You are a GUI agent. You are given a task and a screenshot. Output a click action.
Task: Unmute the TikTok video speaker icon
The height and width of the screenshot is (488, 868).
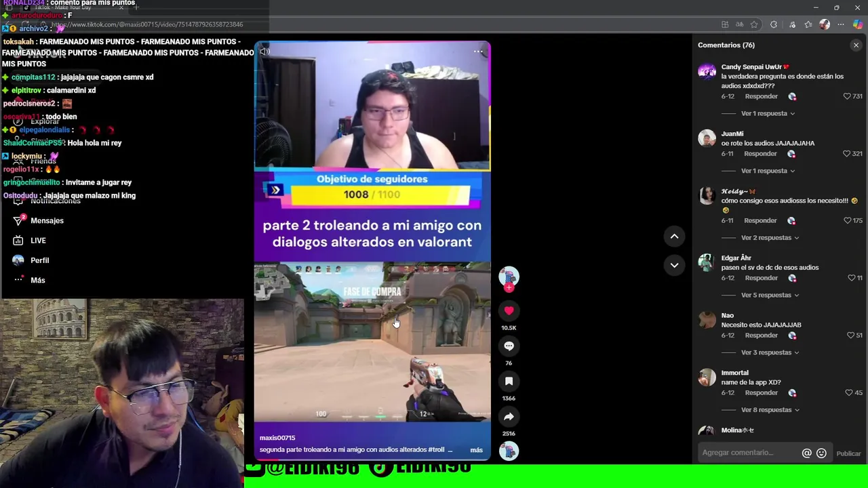(x=264, y=52)
